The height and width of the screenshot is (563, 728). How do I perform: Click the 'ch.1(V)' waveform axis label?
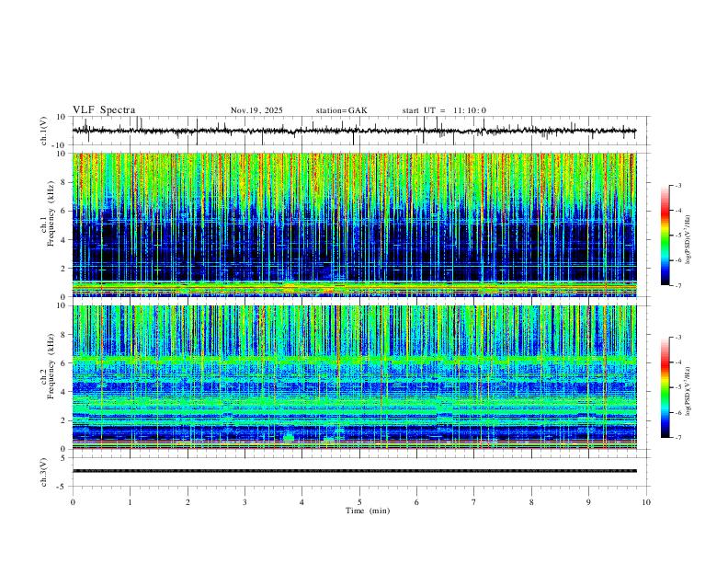tap(44, 131)
